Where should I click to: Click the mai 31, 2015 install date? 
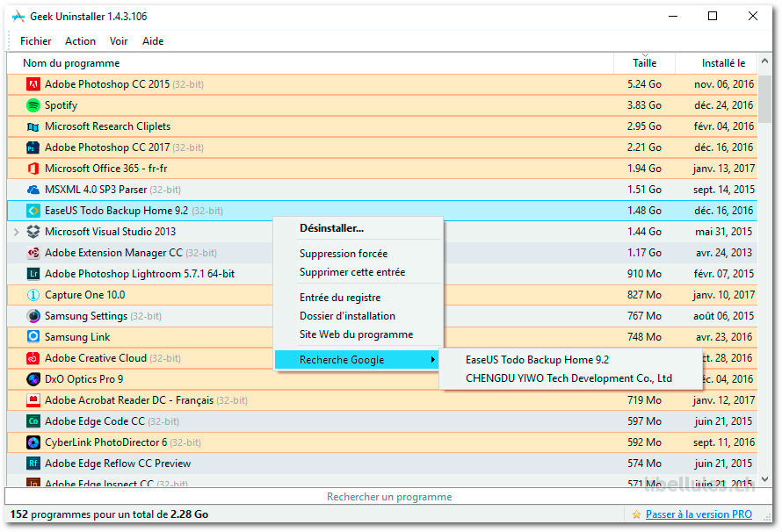724,232
